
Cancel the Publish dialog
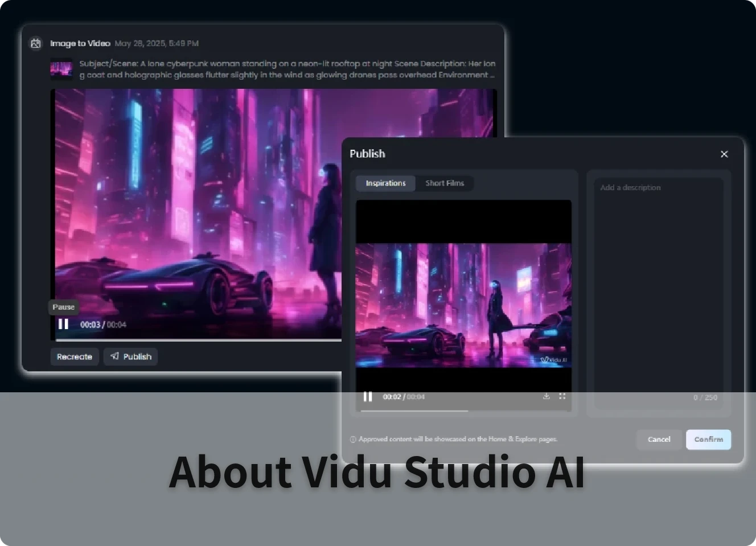(x=659, y=439)
